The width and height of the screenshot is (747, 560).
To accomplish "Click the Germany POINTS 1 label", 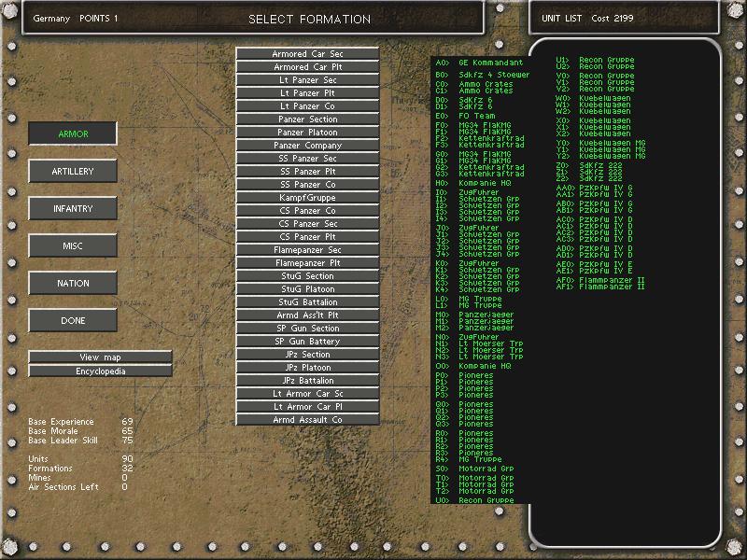I will point(76,18).
